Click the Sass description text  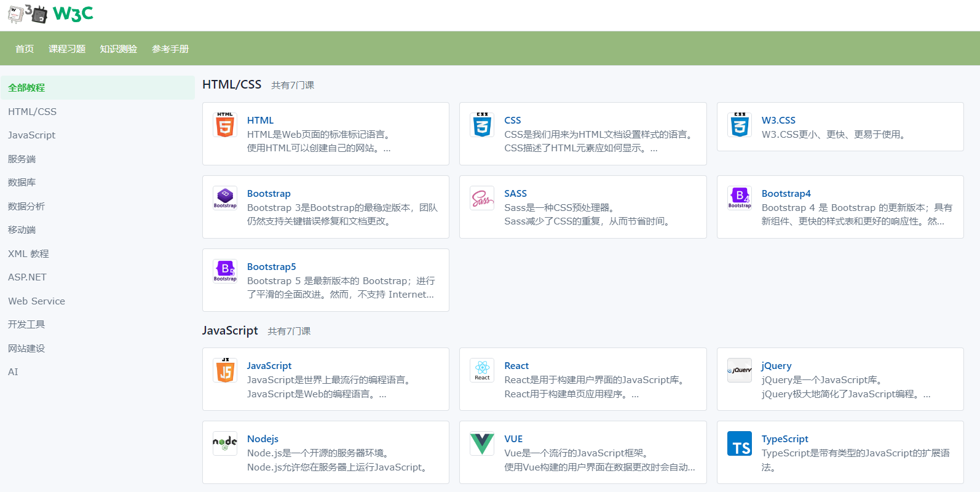(x=589, y=215)
